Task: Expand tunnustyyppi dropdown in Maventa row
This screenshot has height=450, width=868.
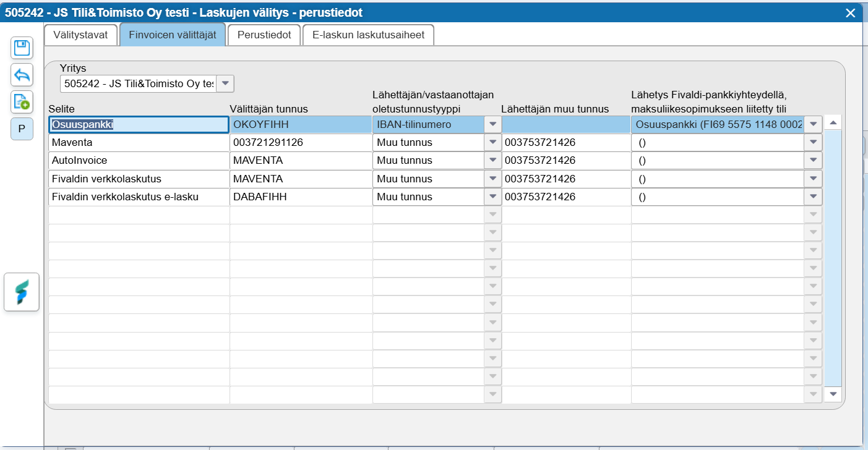Action: 492,143
